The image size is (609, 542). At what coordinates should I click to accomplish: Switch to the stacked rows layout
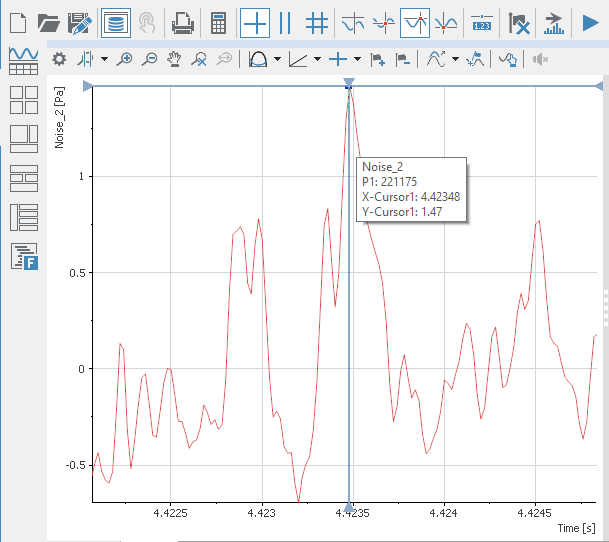click(x=24, y=178)
